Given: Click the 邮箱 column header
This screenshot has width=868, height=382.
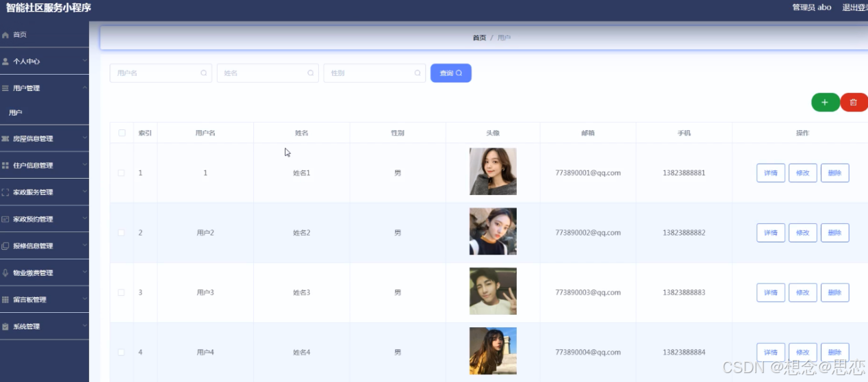Looking at the screenshot, I should 588,133.
